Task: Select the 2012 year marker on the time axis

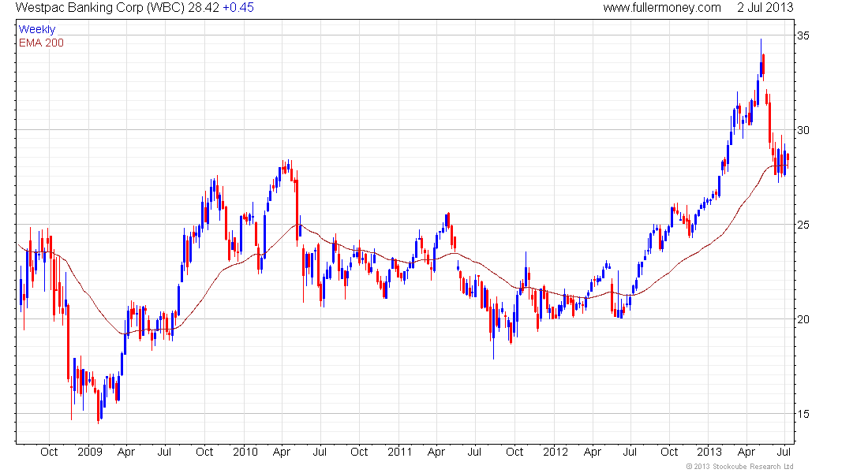Action: (556, 452)
